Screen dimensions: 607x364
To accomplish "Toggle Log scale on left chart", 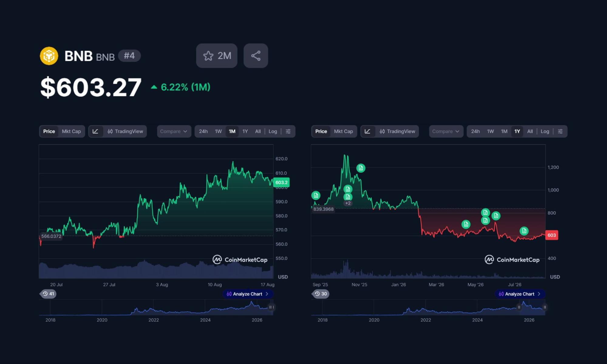I will [x=273, y=131].
